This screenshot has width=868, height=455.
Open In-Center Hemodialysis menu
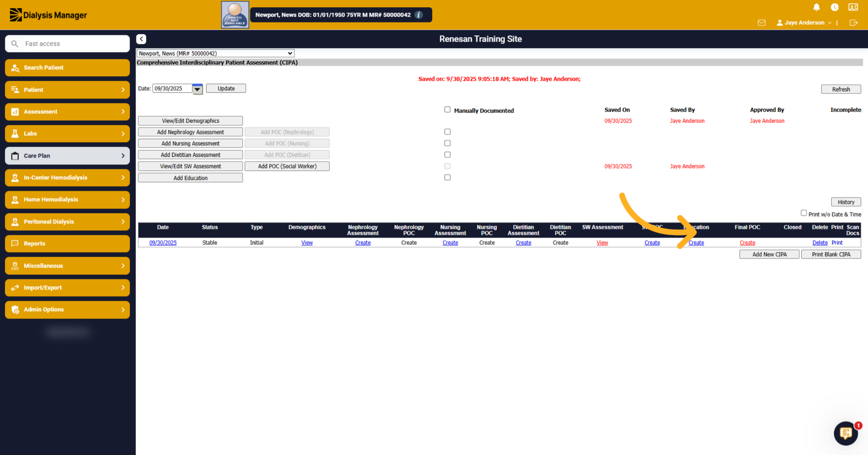pyautogui.click(x=67, y=178)
